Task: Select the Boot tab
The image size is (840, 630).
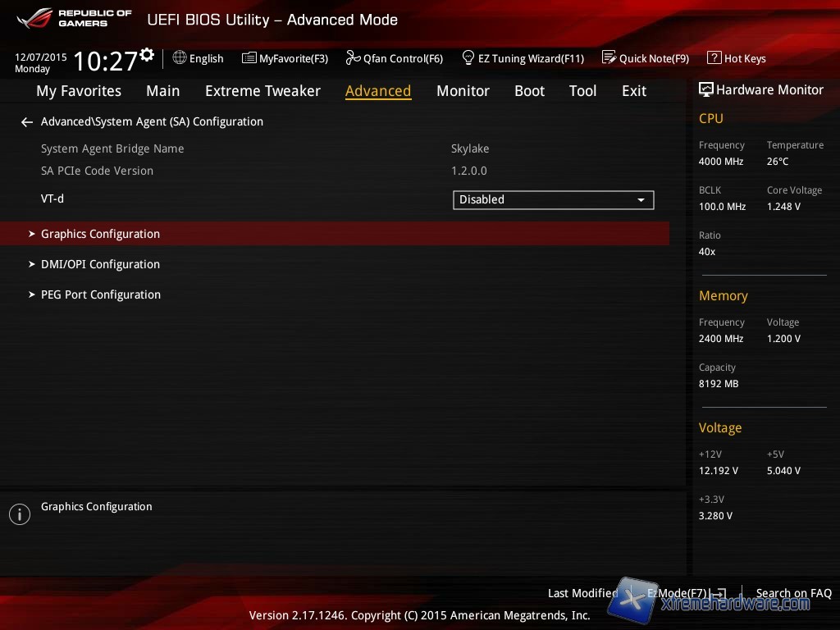Action: click(x=529, y=91)
